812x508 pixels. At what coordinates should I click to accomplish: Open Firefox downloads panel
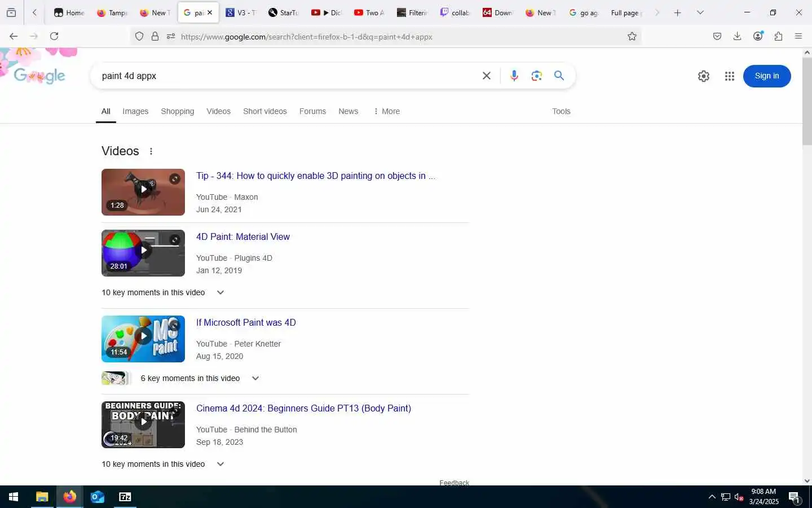coord(737,37)
